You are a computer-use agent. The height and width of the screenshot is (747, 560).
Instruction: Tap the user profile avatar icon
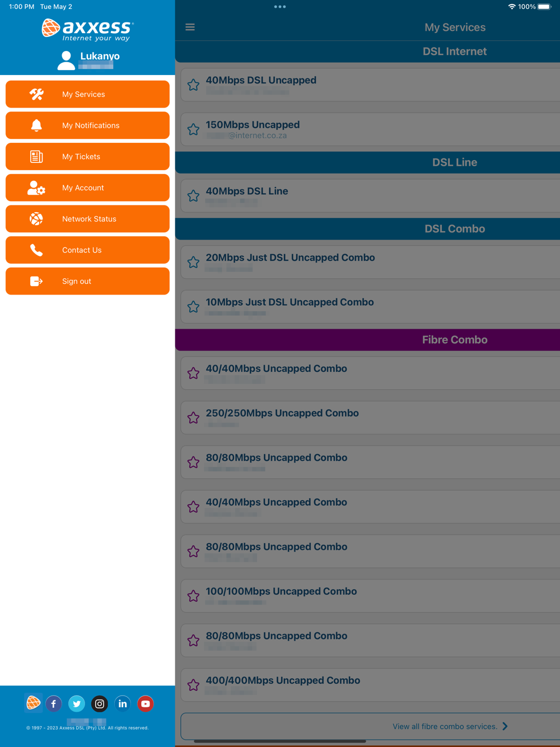(x=66, y=60)
